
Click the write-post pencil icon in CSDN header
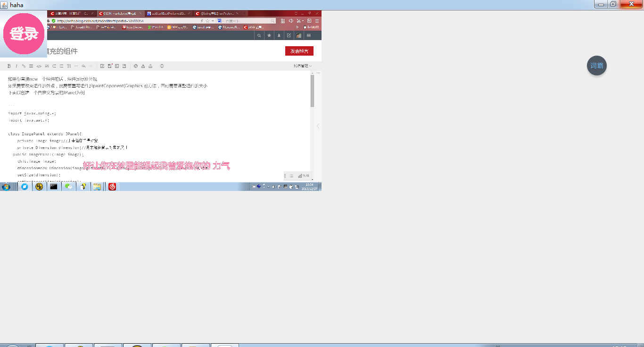point(289,35)
